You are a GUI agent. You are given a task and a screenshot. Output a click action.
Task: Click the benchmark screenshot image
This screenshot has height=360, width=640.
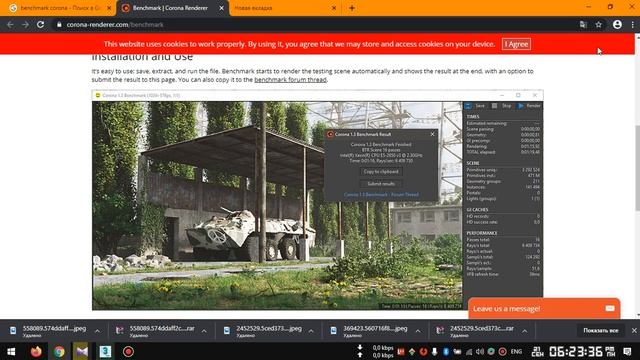[x=318, y=200]
